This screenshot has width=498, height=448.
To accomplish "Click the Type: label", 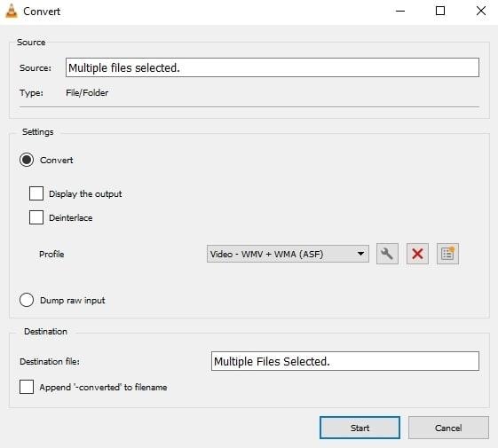I will point(31,93).
